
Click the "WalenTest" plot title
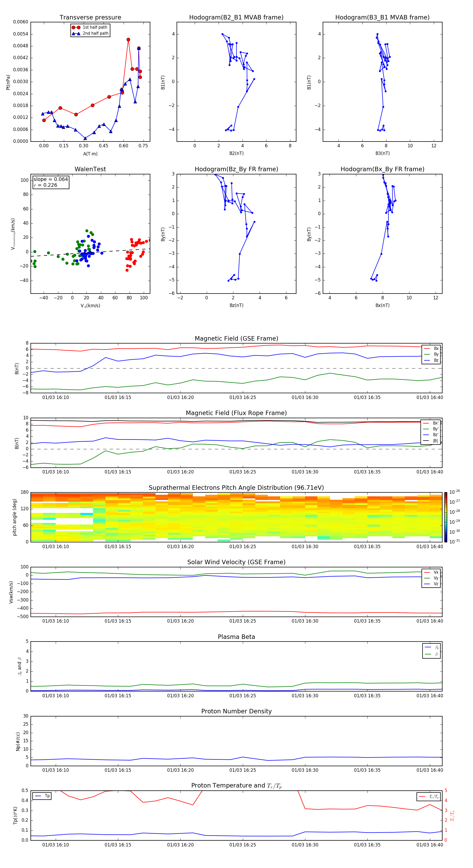point(90,169)
